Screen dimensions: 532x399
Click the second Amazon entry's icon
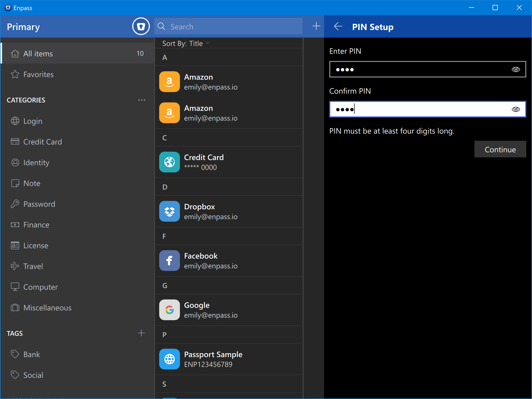(x=169, y=113)
